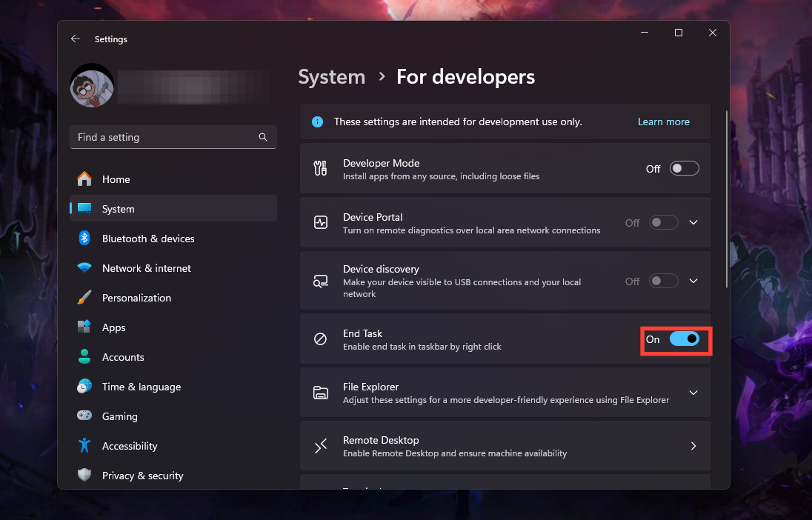Open Remote Desktop settings

coord(506,445)
